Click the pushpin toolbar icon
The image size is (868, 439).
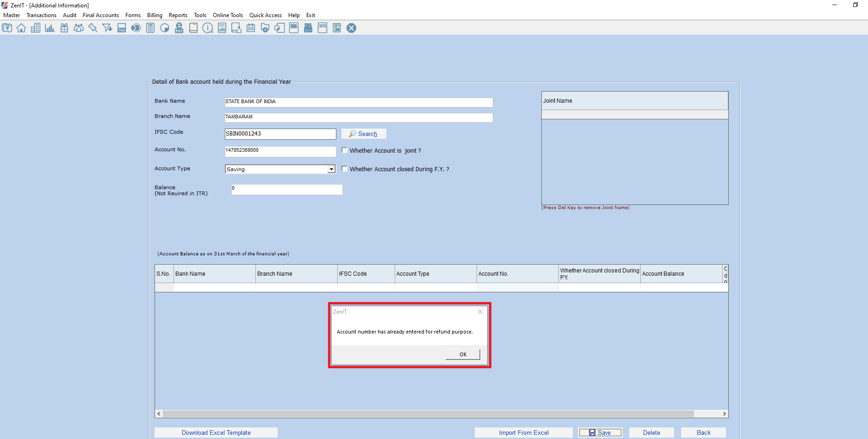coord(93,28)
